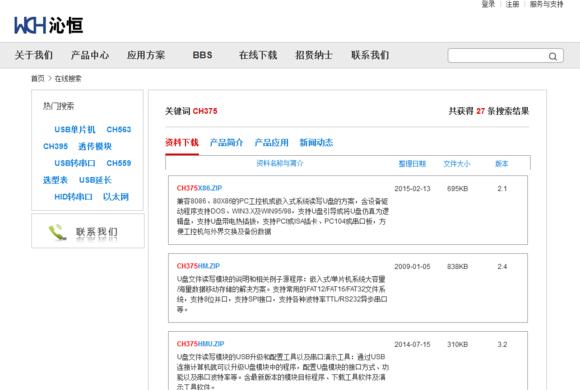580x390 pixels.
Task: Download CH375HMU.ZIP file
Action: (200, 344)
